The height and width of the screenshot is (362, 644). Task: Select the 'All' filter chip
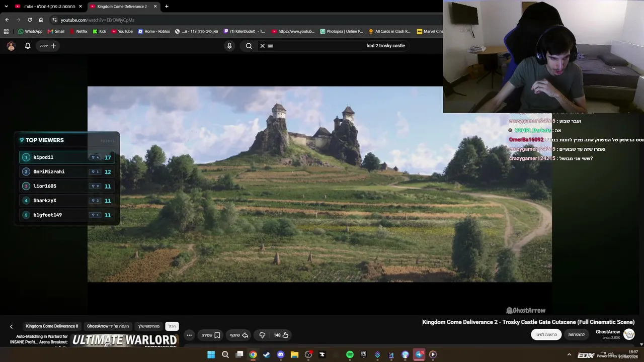[172, 326]
